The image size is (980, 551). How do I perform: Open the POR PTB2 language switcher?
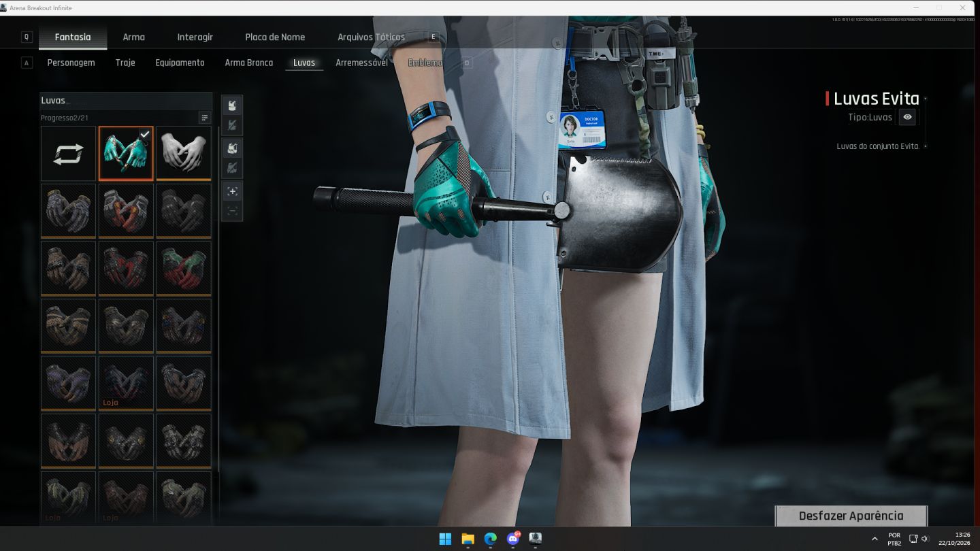click(x=894, y=539)
